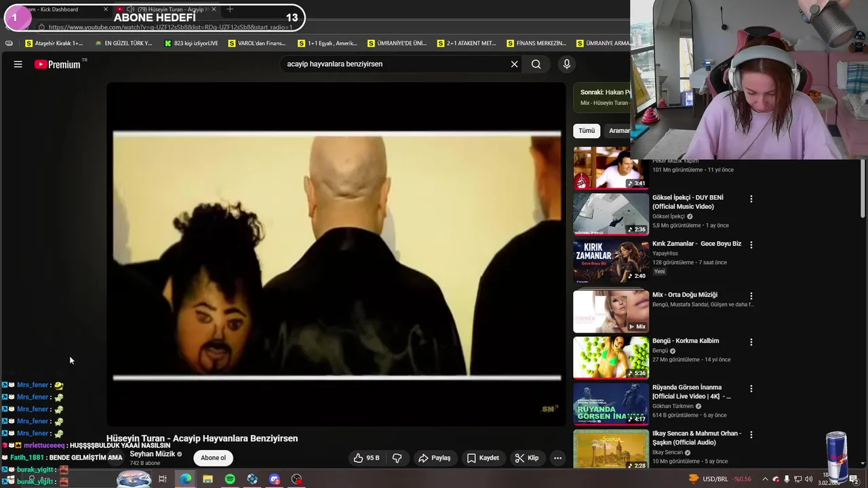Clear the YouTube search query
This screenshot has width=868, height=488.
coord(514,64)
